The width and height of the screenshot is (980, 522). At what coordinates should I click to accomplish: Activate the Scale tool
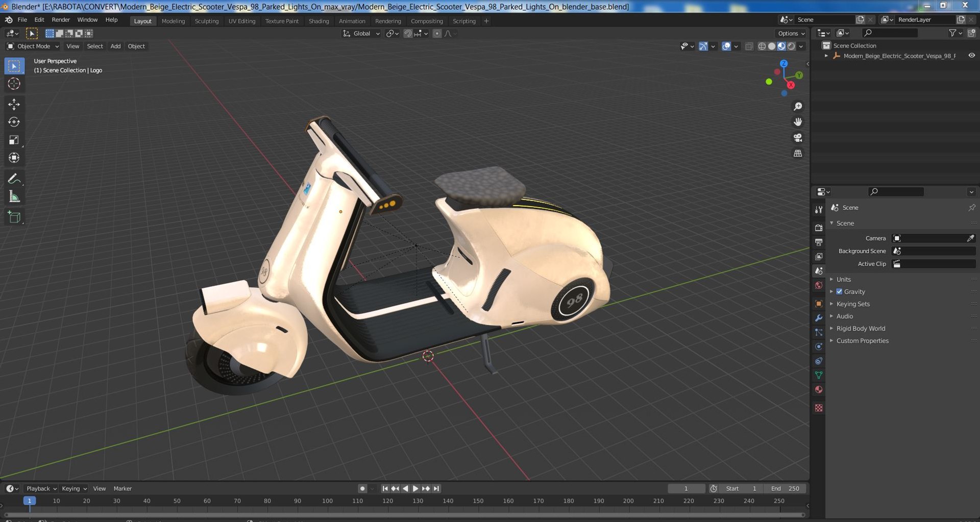tap(14, 140)
